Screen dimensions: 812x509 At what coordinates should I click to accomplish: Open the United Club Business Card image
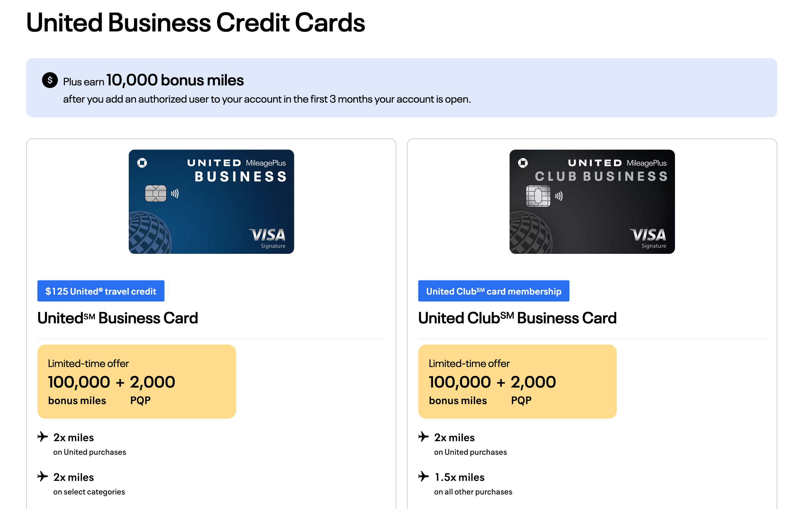pos(592,202)
